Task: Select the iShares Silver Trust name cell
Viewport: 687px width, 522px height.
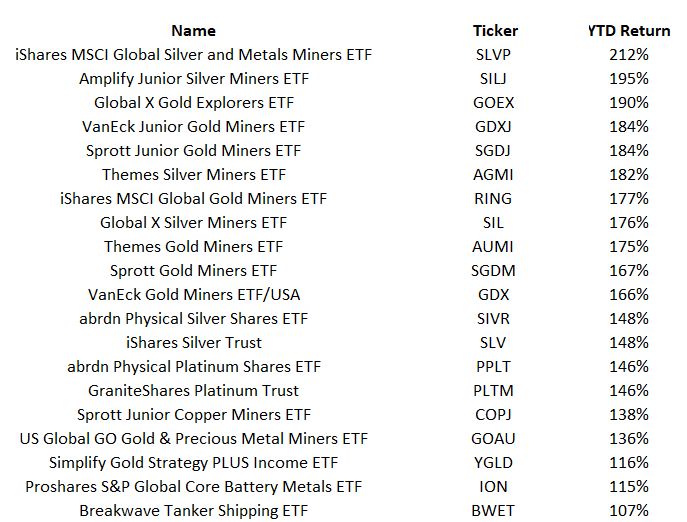Action: [x=194, y=342]
